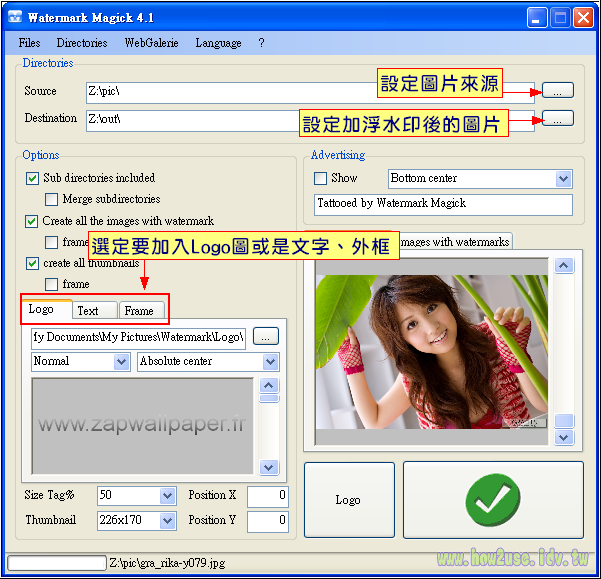601x579 pixels.
Task: Click the watermarked photo preview image
Action: [x=432, y=351]
